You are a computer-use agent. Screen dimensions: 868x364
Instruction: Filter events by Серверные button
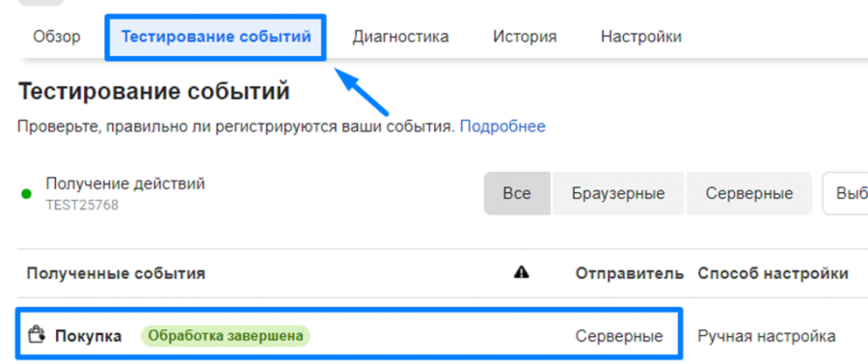point(749,193)
